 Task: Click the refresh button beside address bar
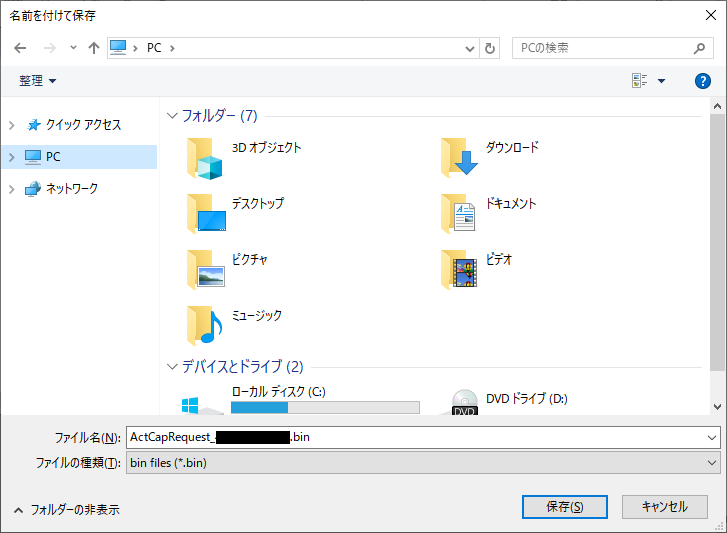(490, 48)
